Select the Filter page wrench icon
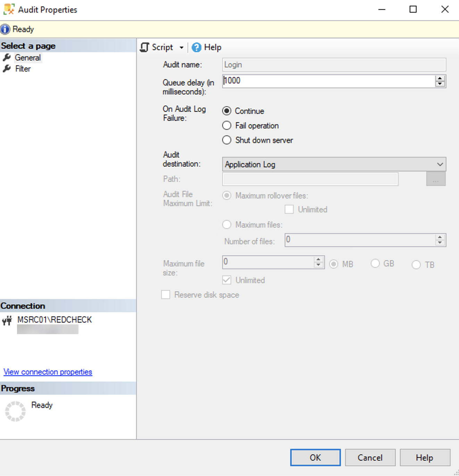Viewport: 459px width, 476px height. point(6,69)
